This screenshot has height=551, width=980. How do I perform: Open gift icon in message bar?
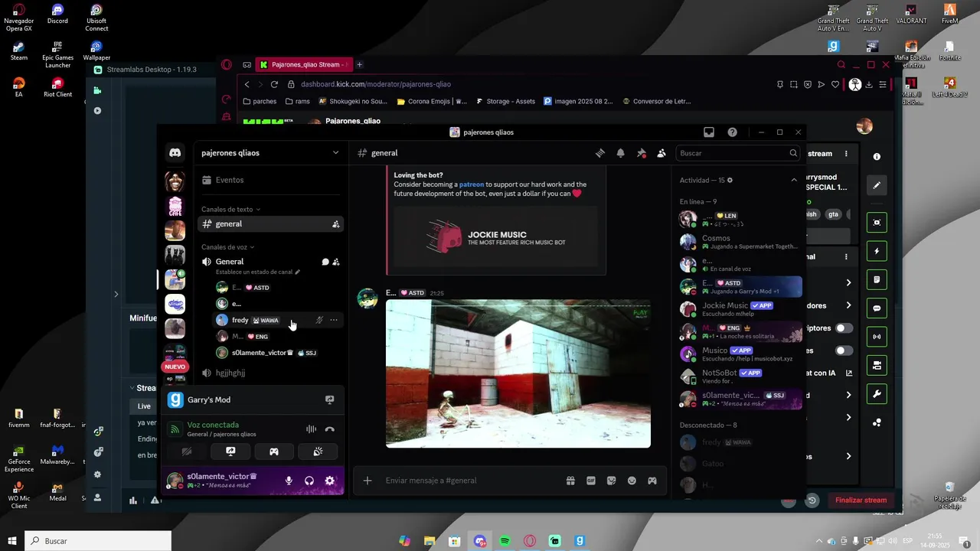pyautogui.click(x=570, y=481)
